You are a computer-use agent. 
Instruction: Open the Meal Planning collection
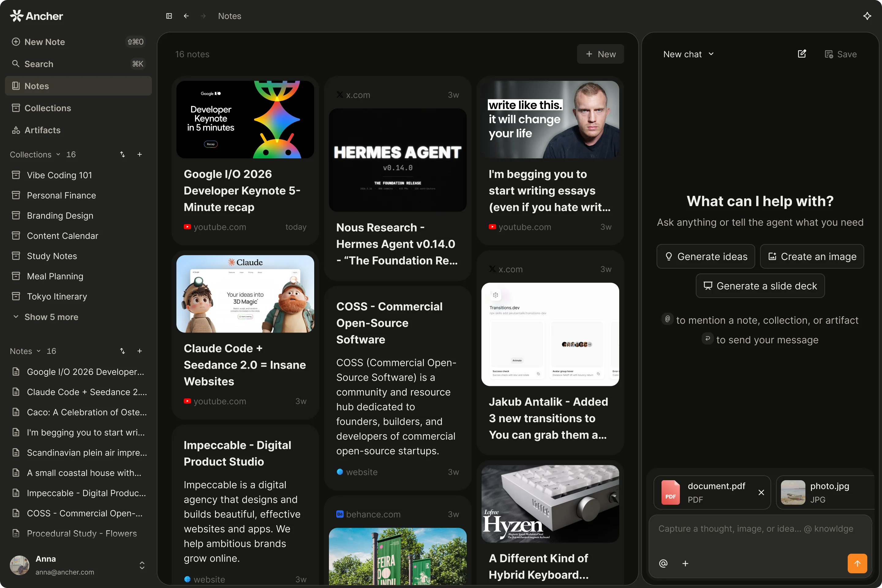pos(78,276)
